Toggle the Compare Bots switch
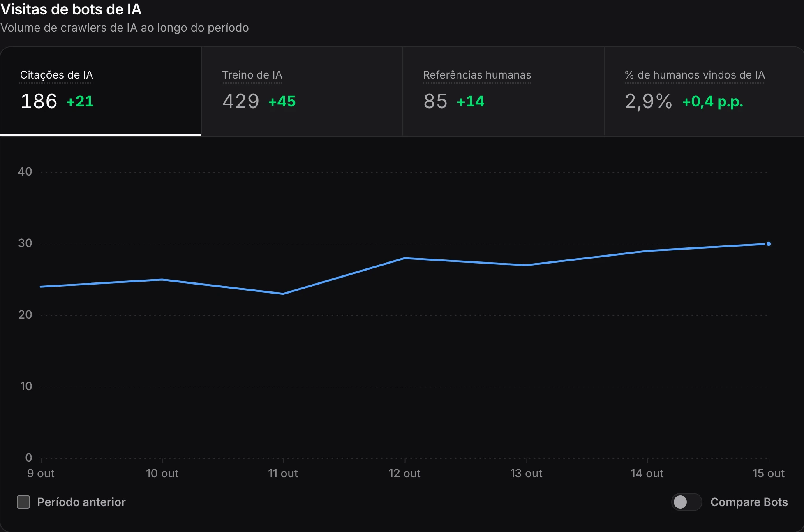This screenshot has width=804, height=532. click(686, 502)
